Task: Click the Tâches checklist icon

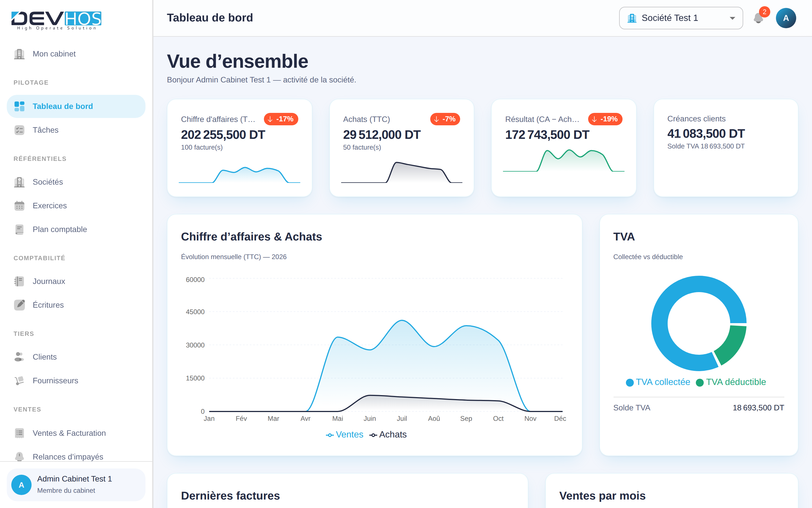Action: (19, 130)
